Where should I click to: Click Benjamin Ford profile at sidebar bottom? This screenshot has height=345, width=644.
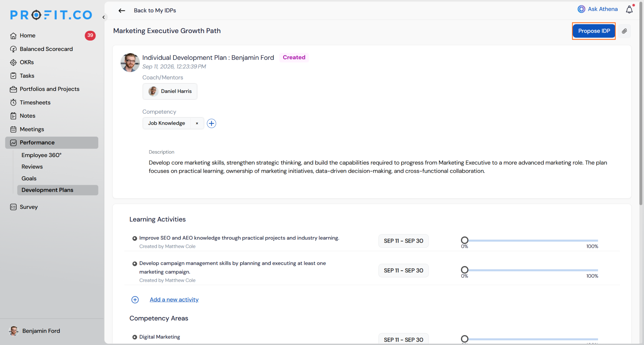(35, 331)
